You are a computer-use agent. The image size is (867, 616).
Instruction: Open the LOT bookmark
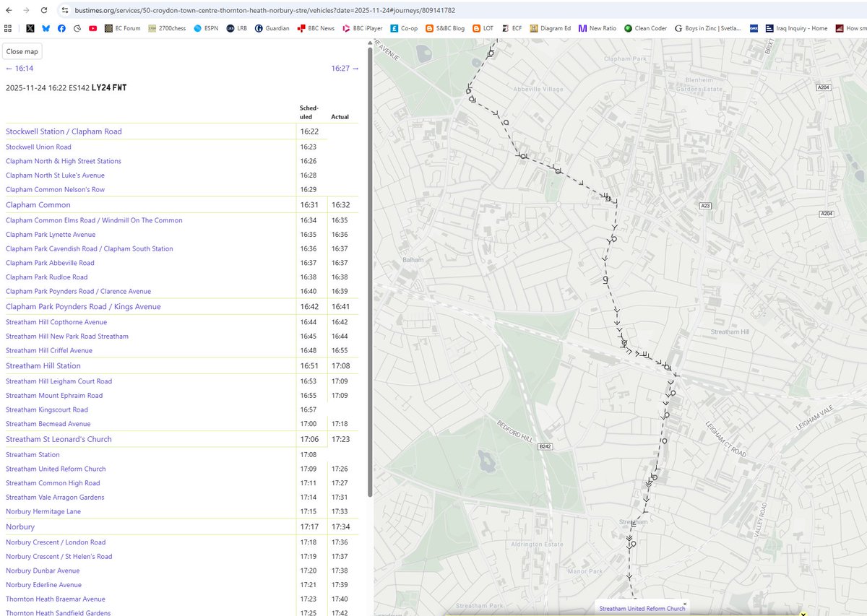tap(483, 28)
